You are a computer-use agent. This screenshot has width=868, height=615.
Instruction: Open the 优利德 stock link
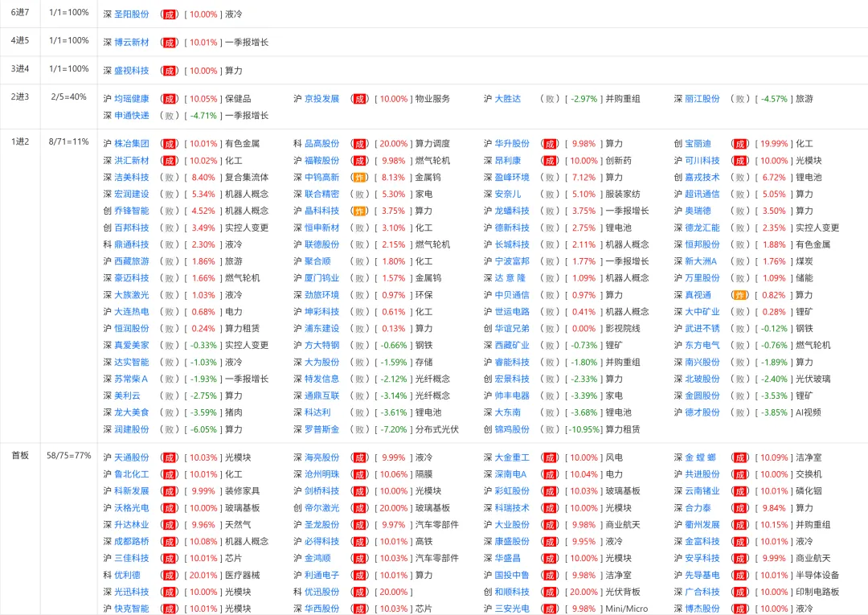127,575
